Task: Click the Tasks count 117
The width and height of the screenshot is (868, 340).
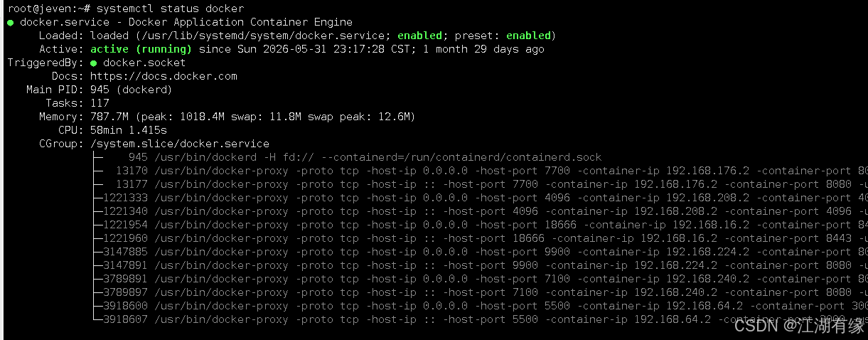Action: pos(100,103)
